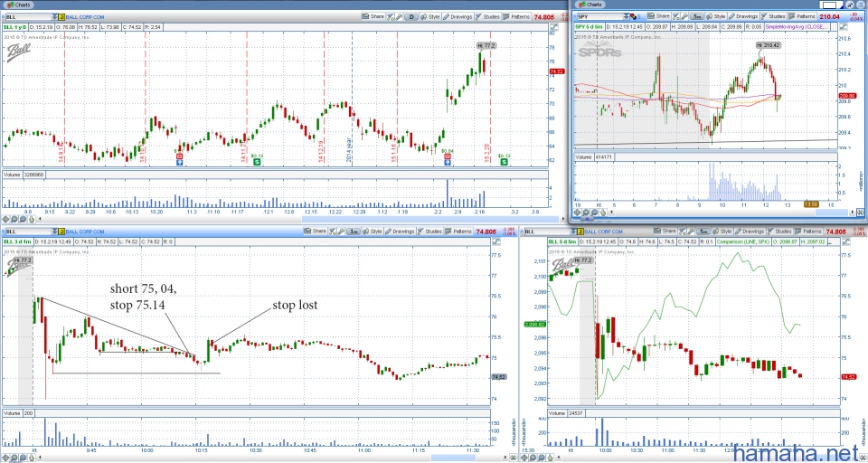Click the pin icon on the SPY window title bar
Viewport: 868px width, 463px height.
pos(850,5)
